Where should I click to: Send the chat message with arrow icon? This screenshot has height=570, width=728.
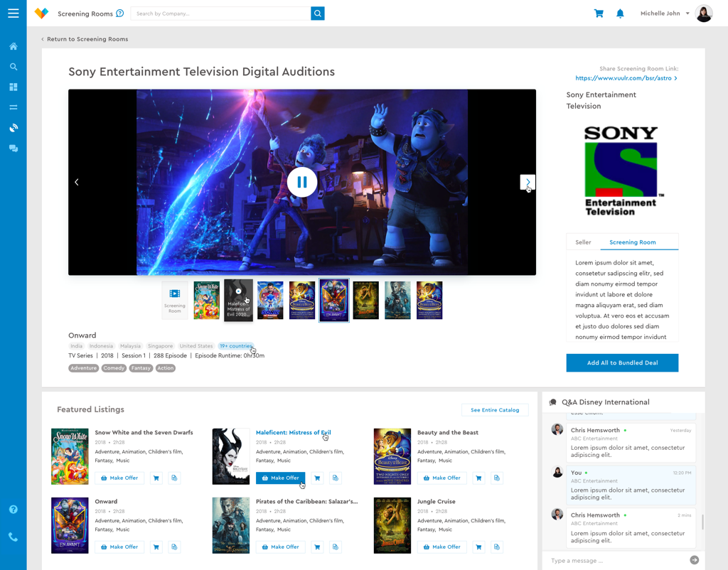click(x=695, y=560)
